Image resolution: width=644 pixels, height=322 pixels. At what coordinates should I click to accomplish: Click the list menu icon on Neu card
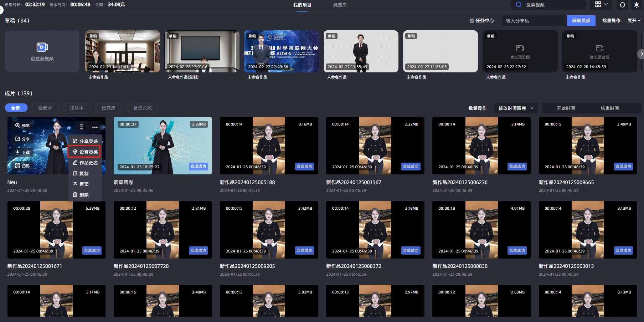[81, 127]
